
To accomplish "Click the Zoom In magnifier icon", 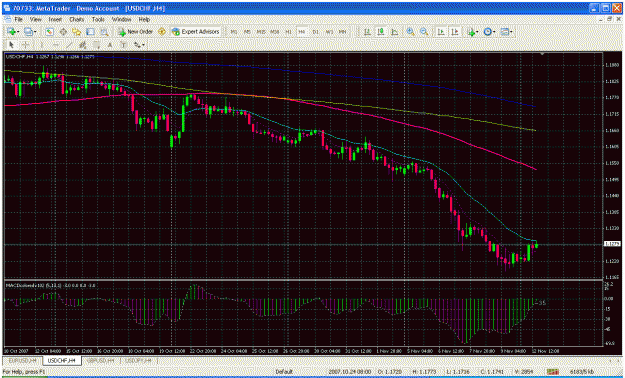I will (410, 32).
